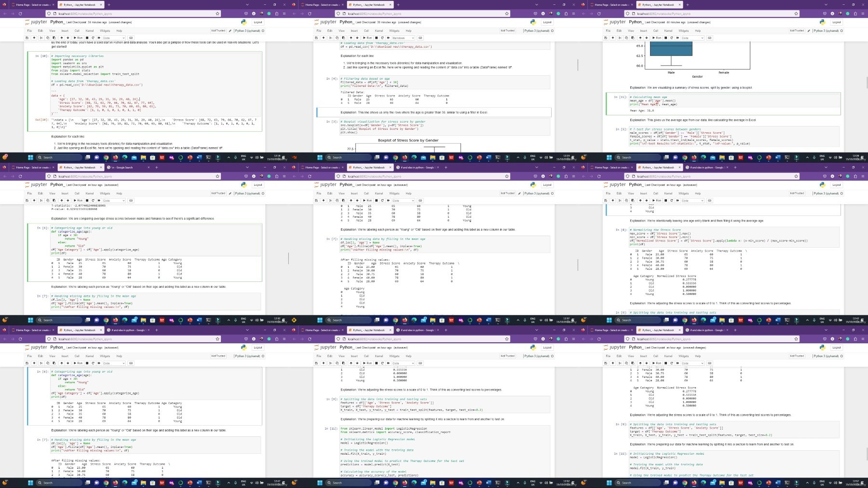
Task: Open File menu in 34-minutes-ago checkpoint window
Action: [x=29, y=30]
